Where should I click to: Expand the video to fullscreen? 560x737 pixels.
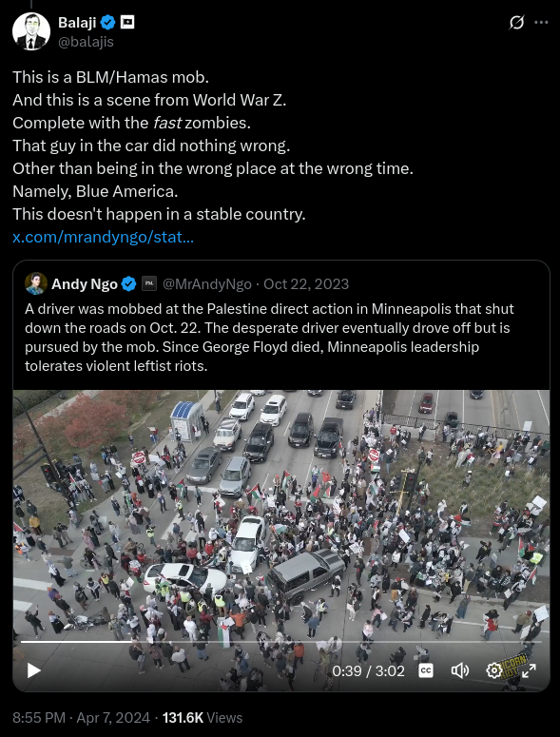529,670
